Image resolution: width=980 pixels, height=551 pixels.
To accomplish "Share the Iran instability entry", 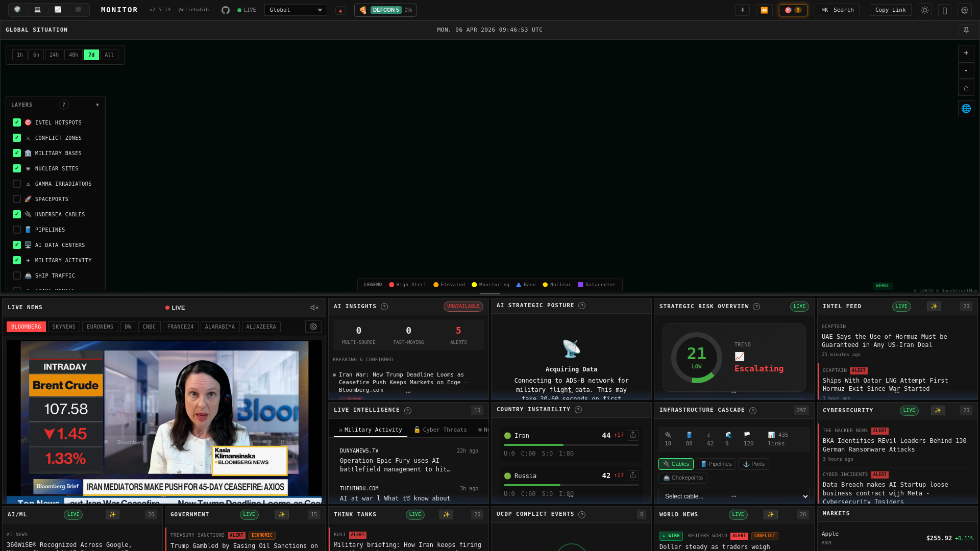I will coord(633,435).
